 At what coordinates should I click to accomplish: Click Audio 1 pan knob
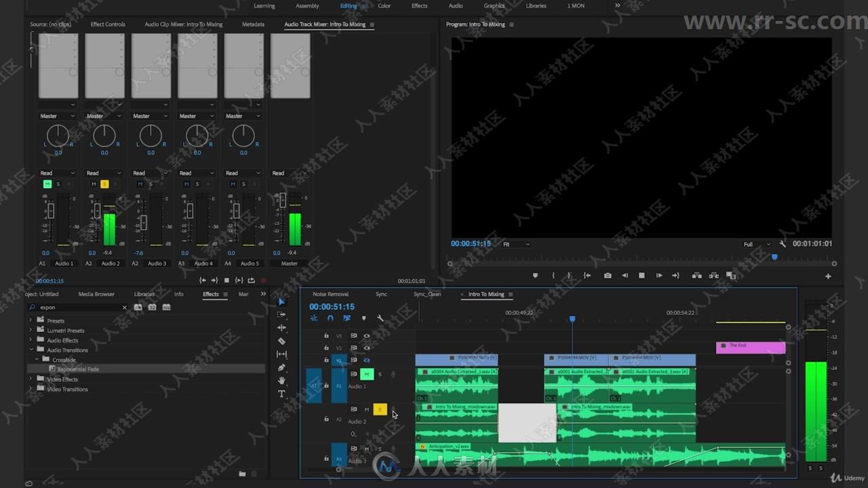coord(58,136)
